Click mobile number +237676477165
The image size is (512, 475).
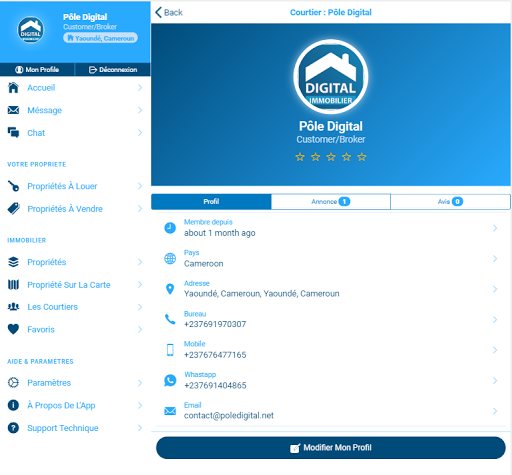click(215, 355)
